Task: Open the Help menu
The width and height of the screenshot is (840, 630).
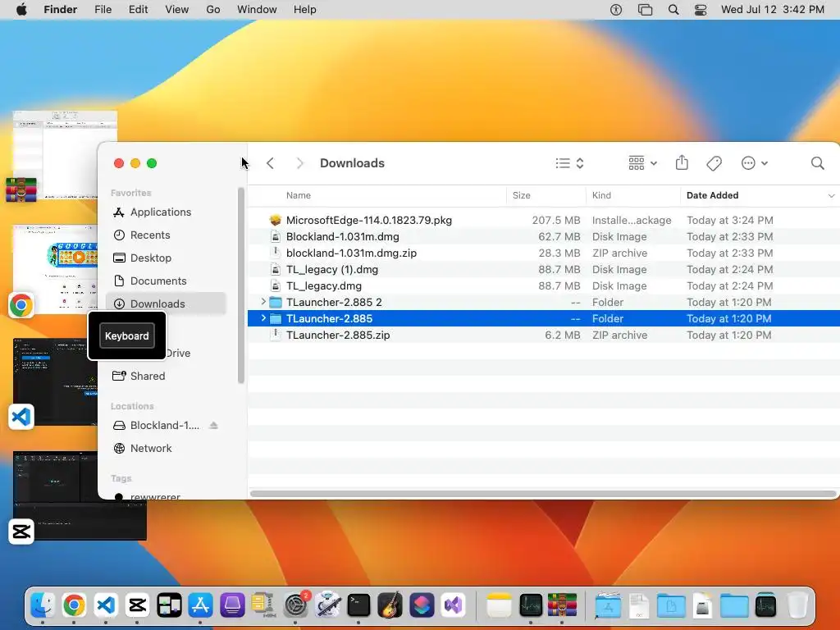Action: coord(305,10)
